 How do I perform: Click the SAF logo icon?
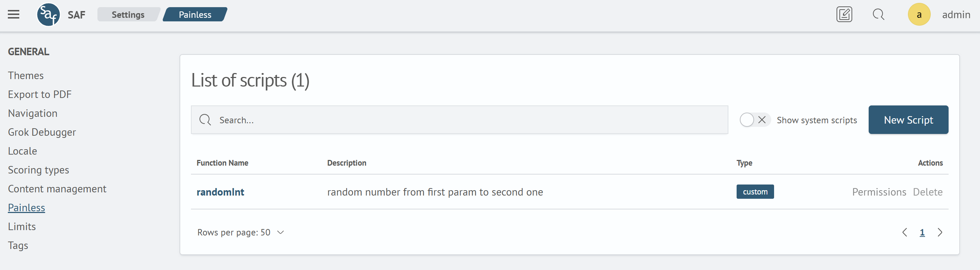pyautogui.click(x=48, y=15)
